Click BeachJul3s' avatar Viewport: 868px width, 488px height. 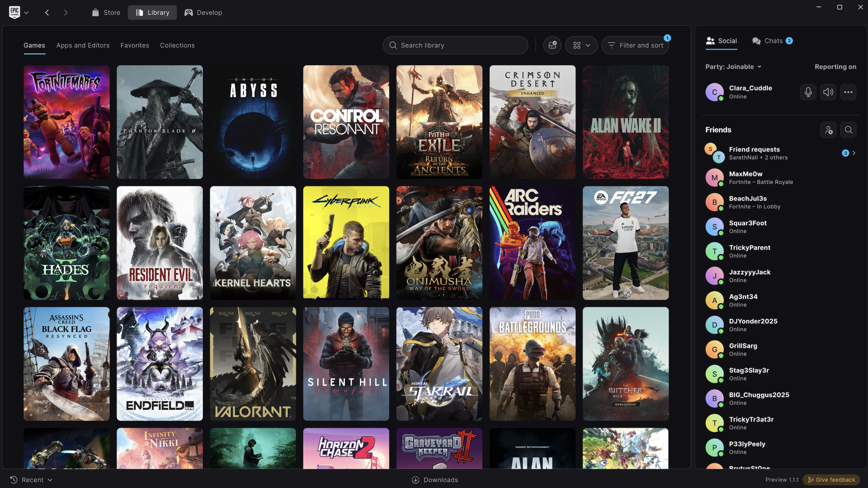pos(714,202)
